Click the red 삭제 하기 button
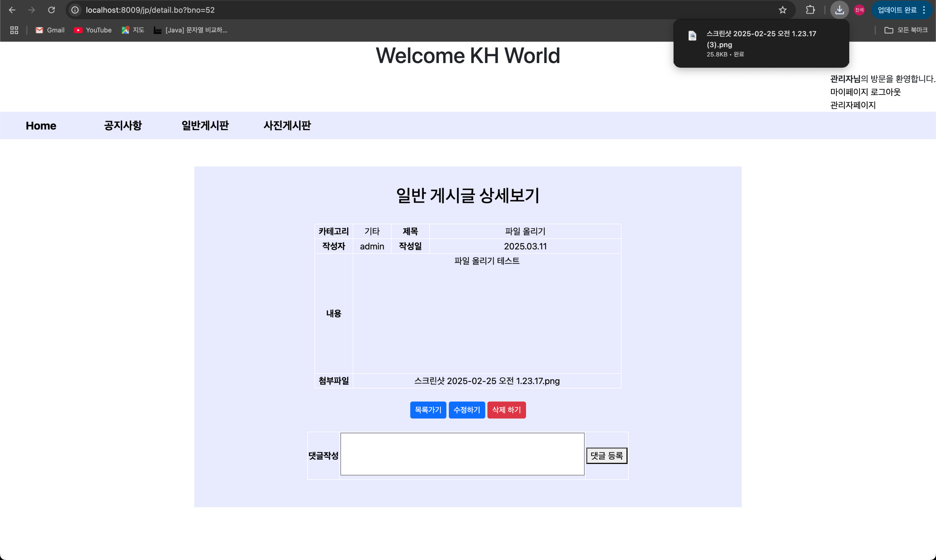Image resolution: width=936 pixels, height=560 pixels. 507,410
